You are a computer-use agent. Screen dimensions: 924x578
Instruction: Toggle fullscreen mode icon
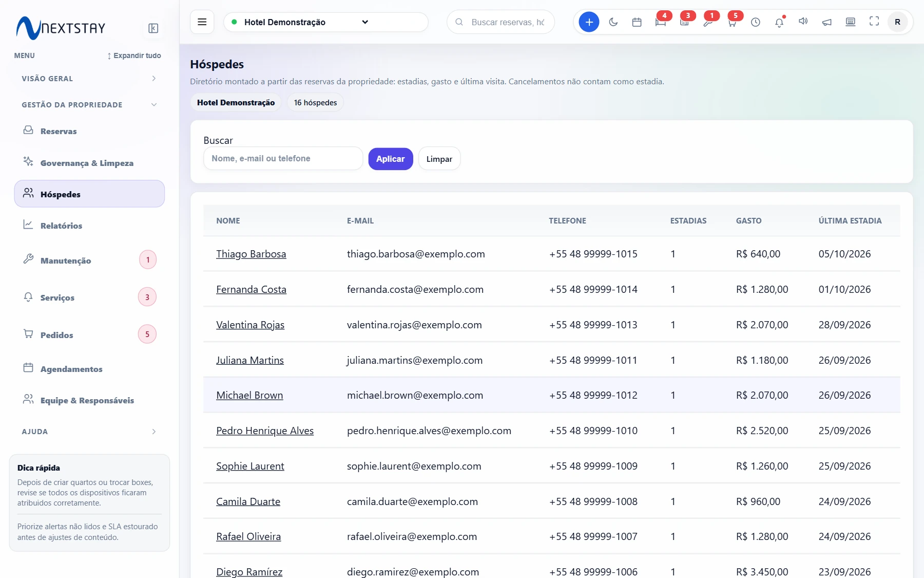coord(874,22)
